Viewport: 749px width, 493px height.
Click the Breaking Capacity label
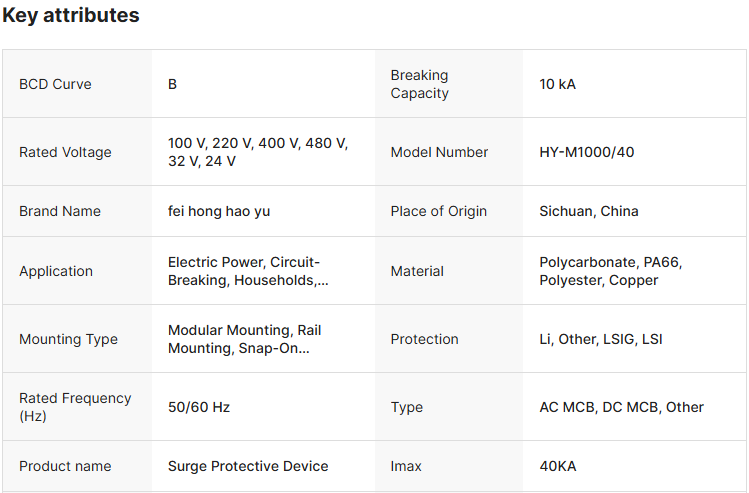419,84
